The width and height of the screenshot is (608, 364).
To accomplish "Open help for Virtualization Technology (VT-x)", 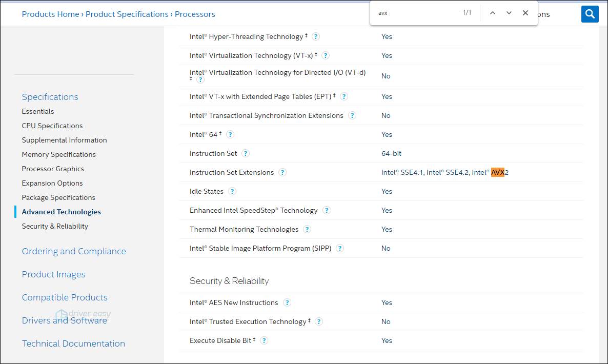I will (x=326, y=55).
